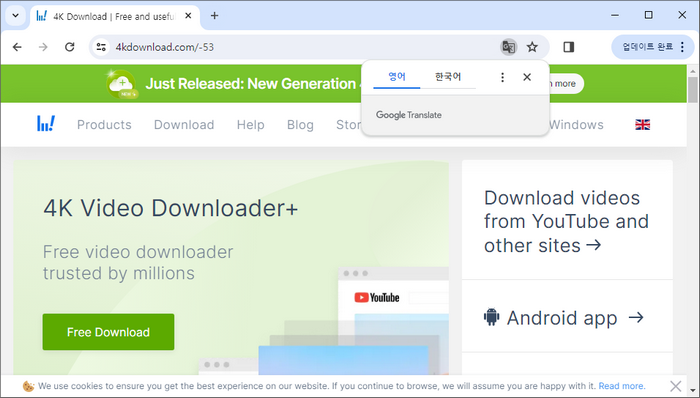
Task: Click Read more in cookie notice
Action: [621, 386]
